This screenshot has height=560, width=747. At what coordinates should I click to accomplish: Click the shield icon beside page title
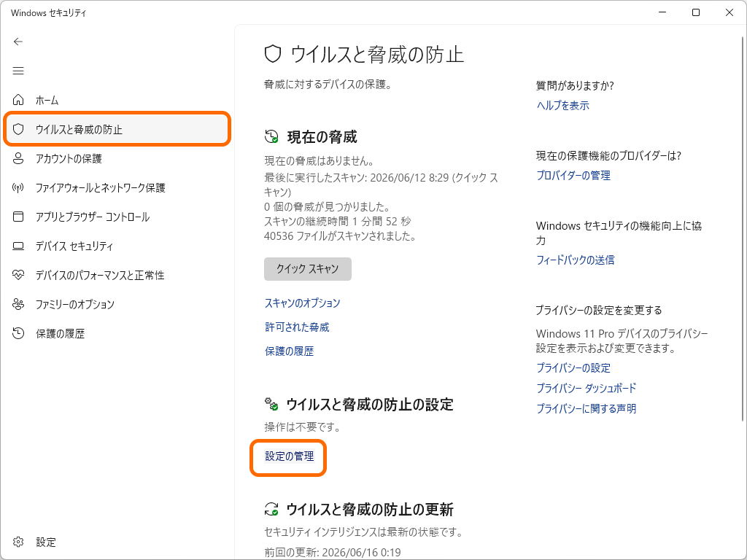(273, 54)
